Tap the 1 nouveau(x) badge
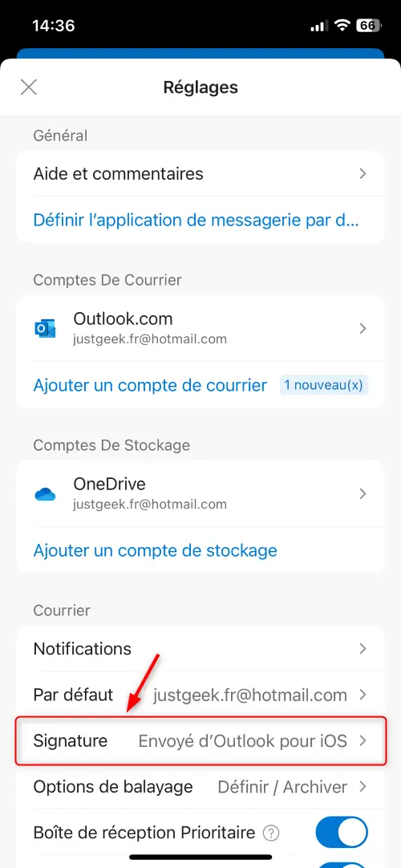The width and height of the screenshot is (401, 868). pos(324,385)
